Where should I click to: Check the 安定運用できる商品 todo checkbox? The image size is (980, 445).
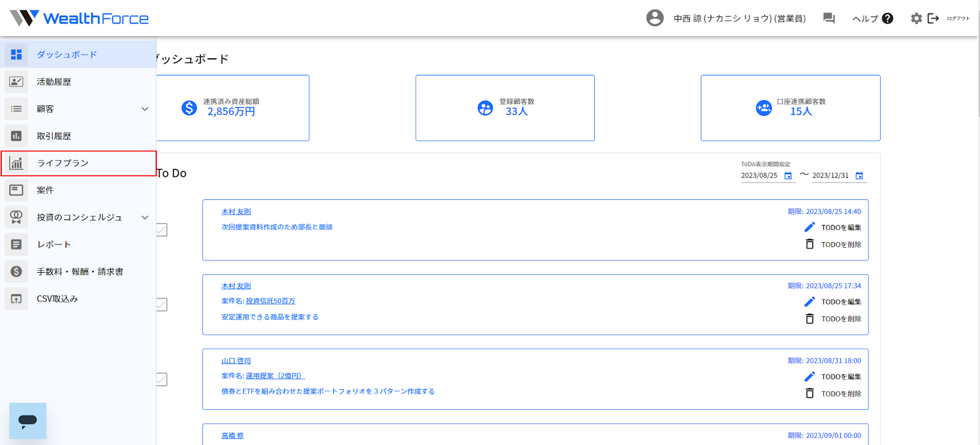click(x=162, y=305)
